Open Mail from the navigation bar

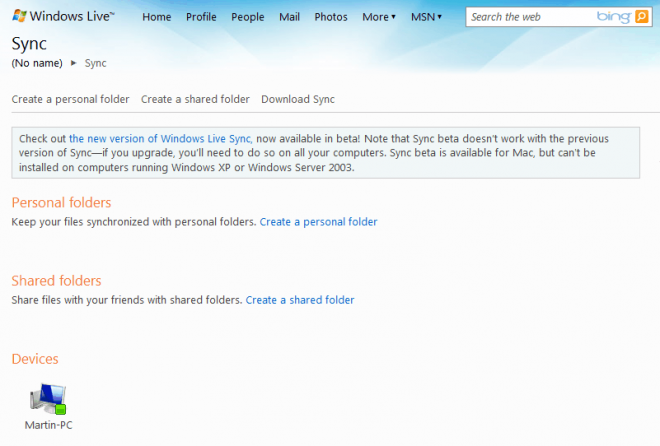tap(289, 17)
